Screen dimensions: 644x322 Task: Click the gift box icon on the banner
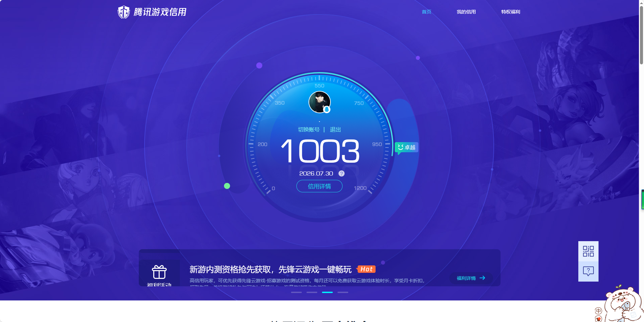coord(159,272)
